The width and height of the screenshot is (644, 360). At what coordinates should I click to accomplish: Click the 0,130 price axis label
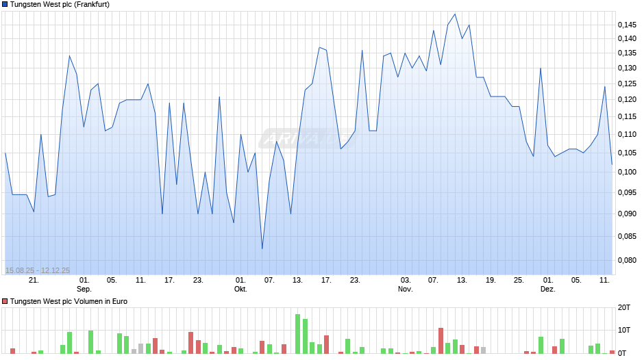pos(627,68)
